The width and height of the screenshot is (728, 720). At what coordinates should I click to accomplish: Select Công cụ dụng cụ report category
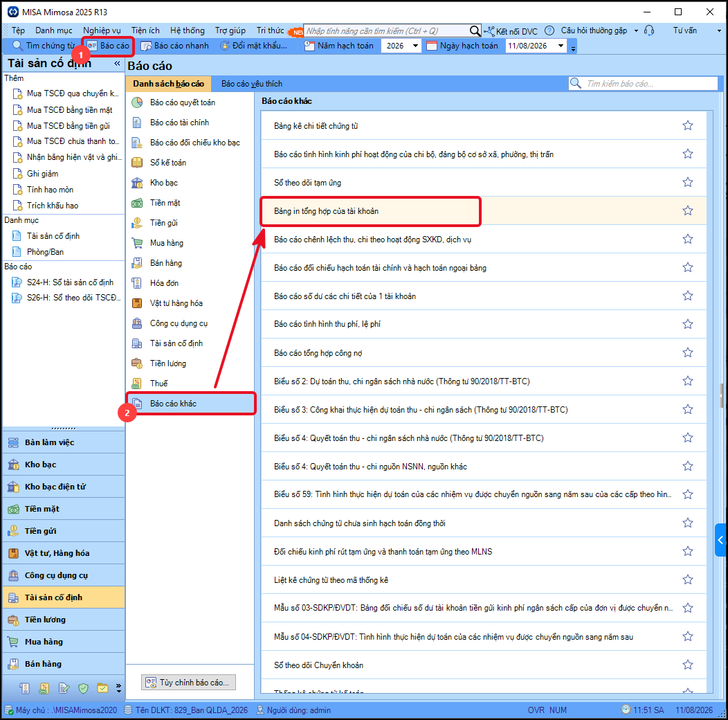point(190,323)
